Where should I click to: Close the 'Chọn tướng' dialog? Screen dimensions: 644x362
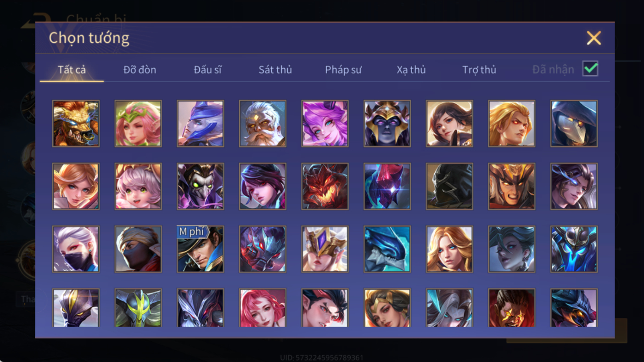point(594,38)
